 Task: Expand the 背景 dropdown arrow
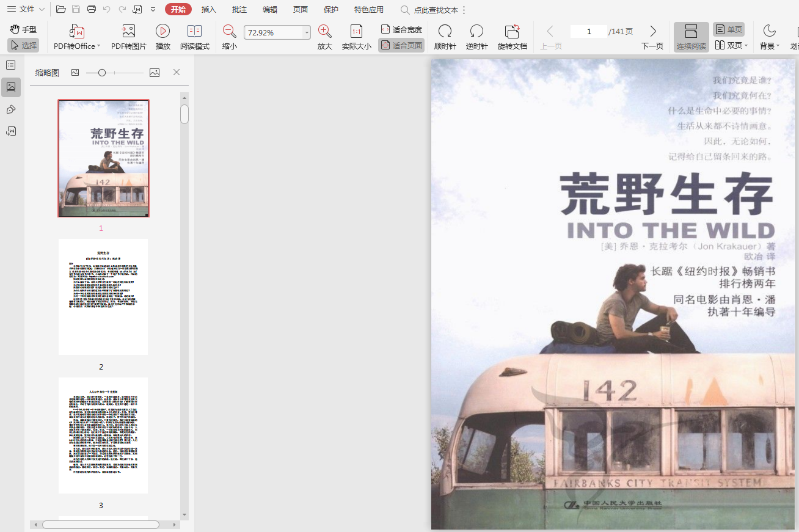tap(778, 46)
